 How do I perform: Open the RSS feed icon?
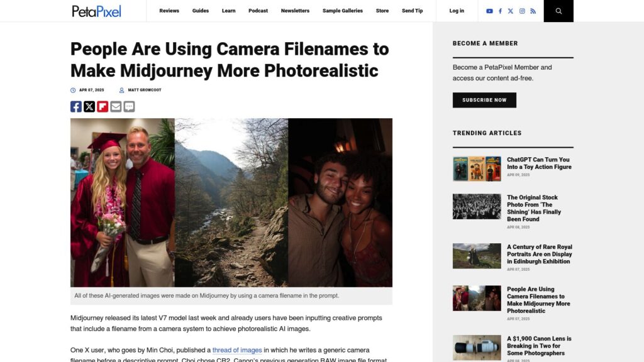point(533,11)
